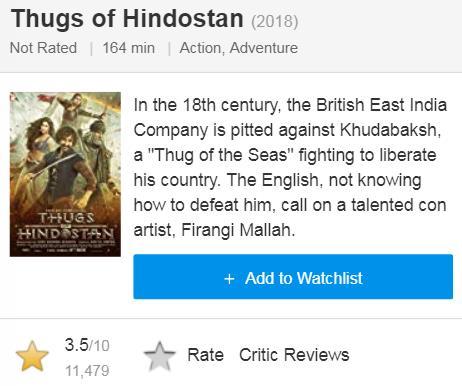The image size is (462, 386).
Task: Click the Rate label next to the grey star
Action: coord(205,354)
